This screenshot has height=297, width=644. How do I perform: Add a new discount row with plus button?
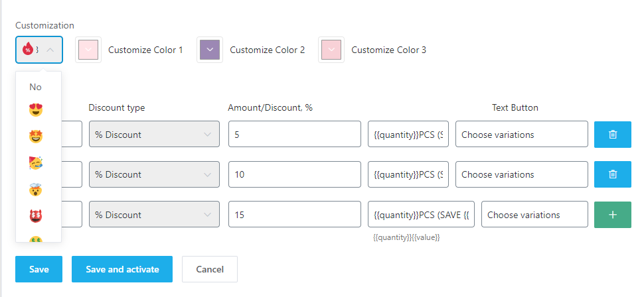tap(612, 215)
